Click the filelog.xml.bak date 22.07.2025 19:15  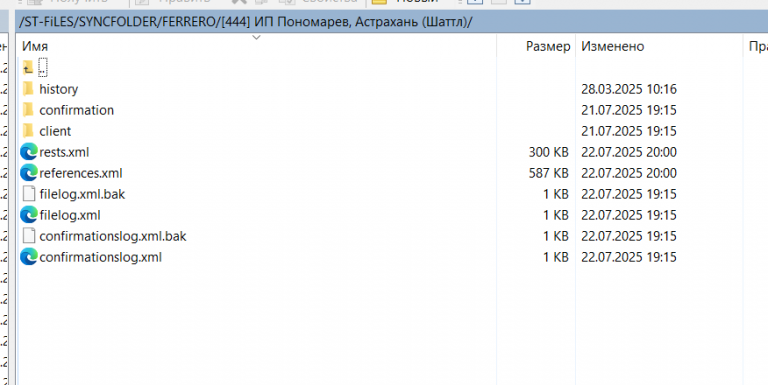pyautogui.click(x=629, y=194)
